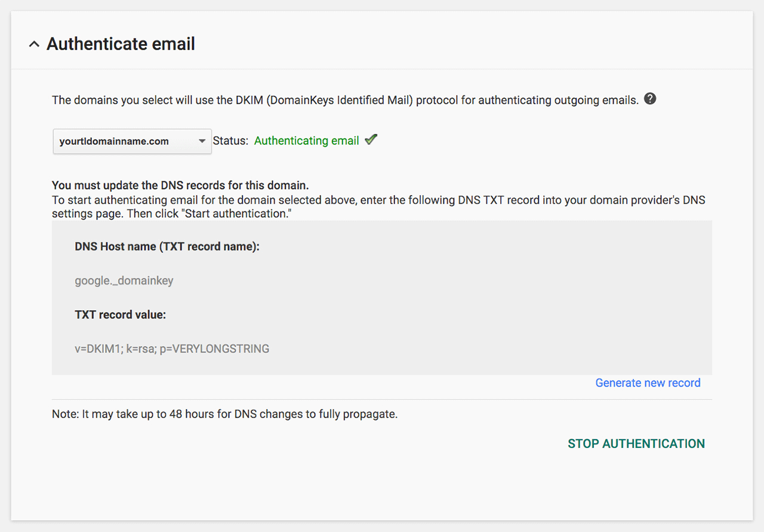Viewport: 764px width, 532px height.
Task: Click the Generate new record link
Action: tap(648, 383)
